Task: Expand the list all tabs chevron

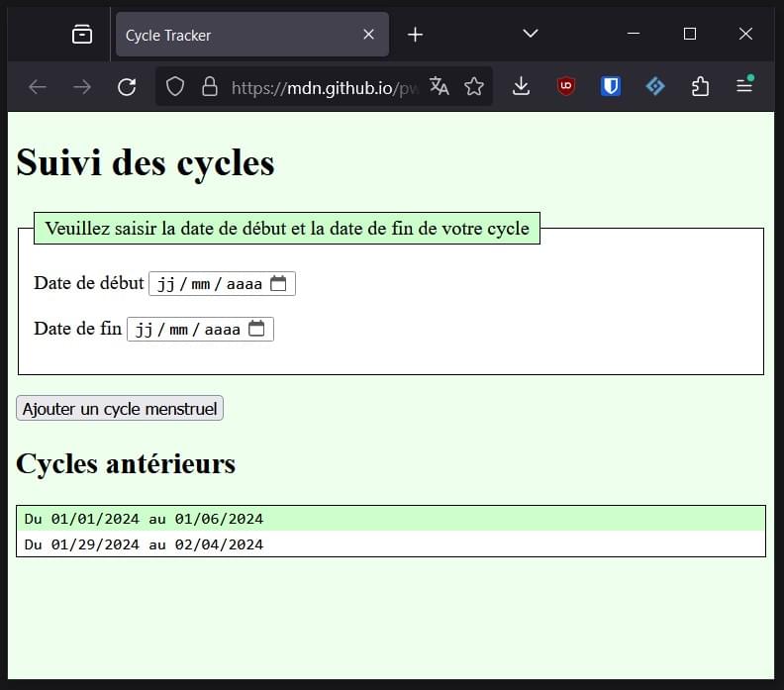Action: tap(531, 35)
